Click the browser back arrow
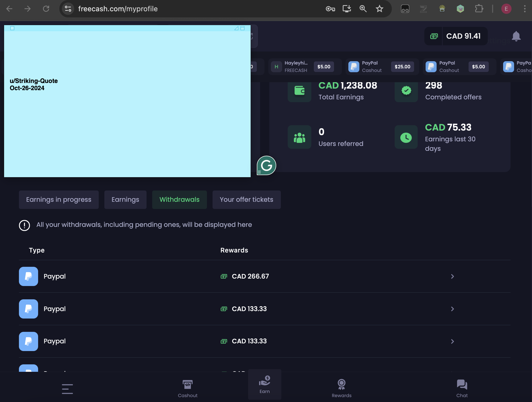This screenshot has width=532, height=402. pyautogui.click(x=9, y=9)
